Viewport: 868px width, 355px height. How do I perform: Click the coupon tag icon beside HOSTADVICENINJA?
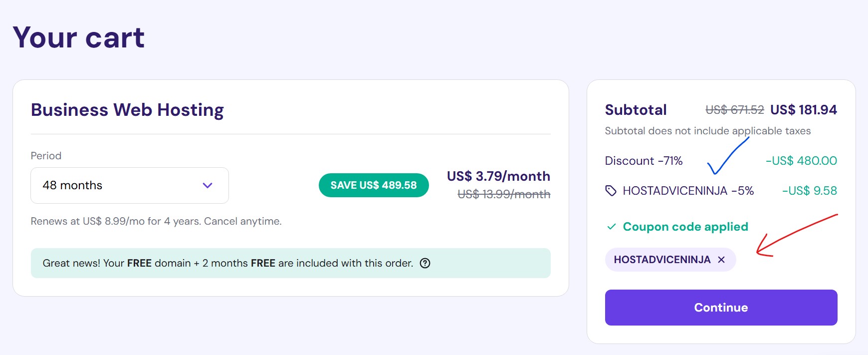click(x=611, y=190)
